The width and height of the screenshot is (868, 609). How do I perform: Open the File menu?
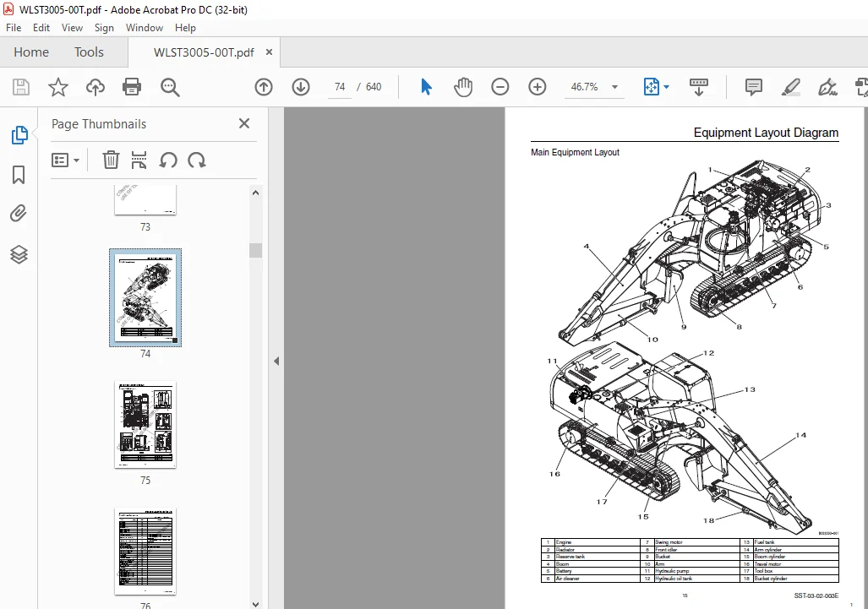coord(14,28)
